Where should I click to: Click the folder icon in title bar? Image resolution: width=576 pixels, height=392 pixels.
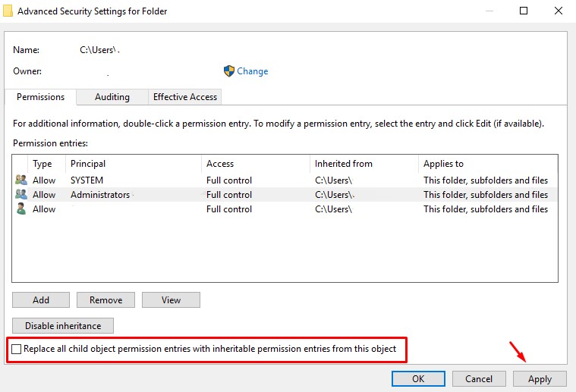click(x=7, y=11)
